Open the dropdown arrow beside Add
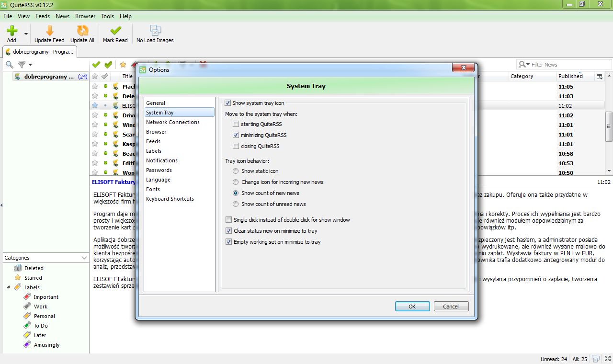This screenshot has width=613, height=364. click(26, 34)
